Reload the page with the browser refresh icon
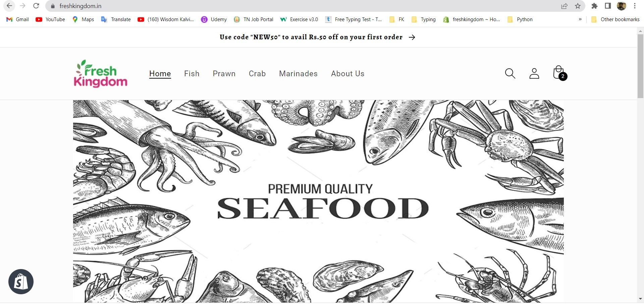The image size is (644, 305). pos(36,6)
